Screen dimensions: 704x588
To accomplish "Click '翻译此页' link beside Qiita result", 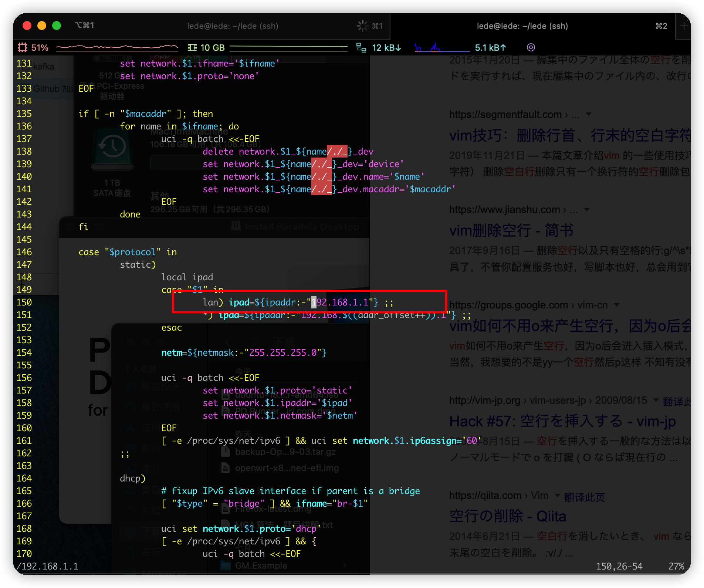I will point(584,497).
